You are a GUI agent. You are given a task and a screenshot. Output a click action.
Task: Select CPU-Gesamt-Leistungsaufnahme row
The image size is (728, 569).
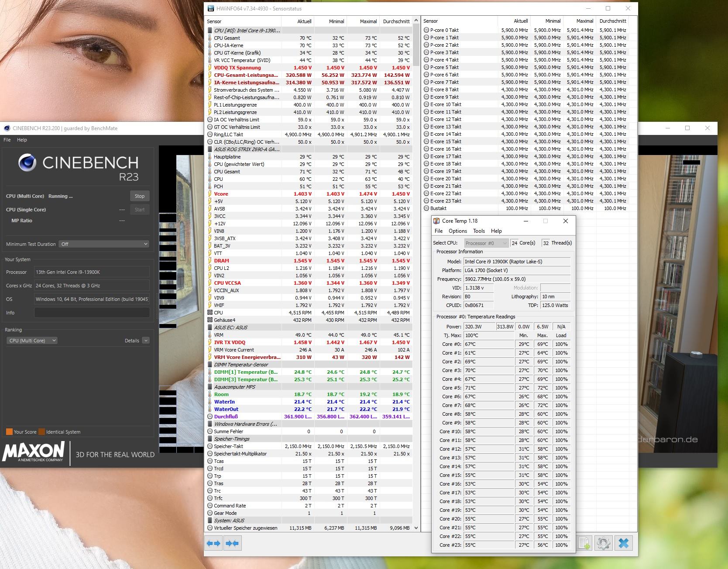point(309,75)
